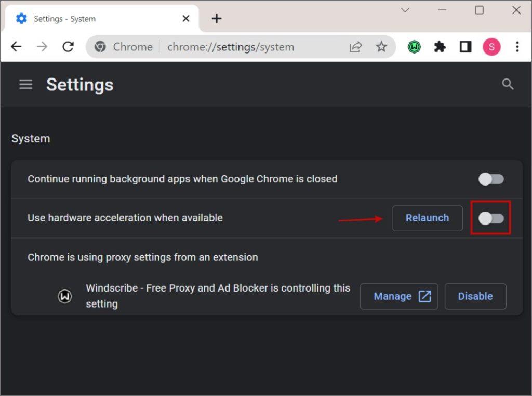The height and width of the screenshot is (396, 532).
Task: Go back using the back arrow
Action: 16,46
